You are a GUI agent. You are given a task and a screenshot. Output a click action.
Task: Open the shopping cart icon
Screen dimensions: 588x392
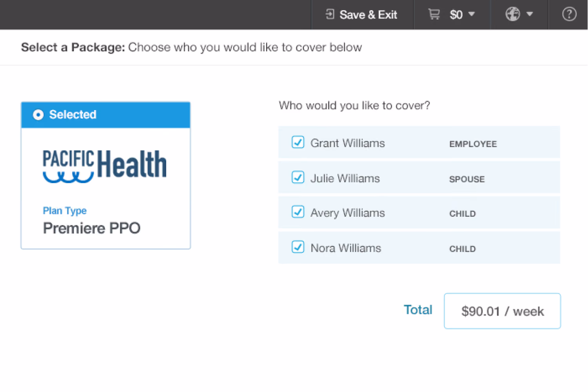point(434,15)
